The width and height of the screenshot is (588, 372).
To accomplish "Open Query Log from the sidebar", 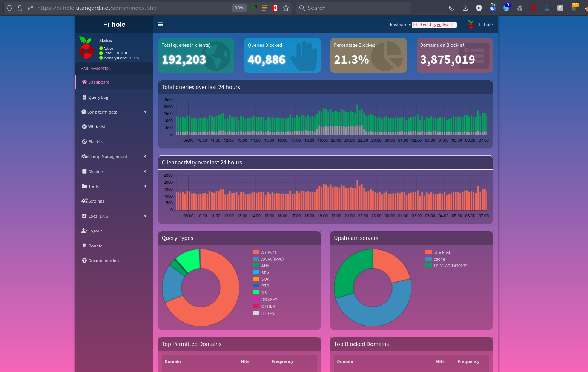I will pyautogui.click(x=98, y=97).
